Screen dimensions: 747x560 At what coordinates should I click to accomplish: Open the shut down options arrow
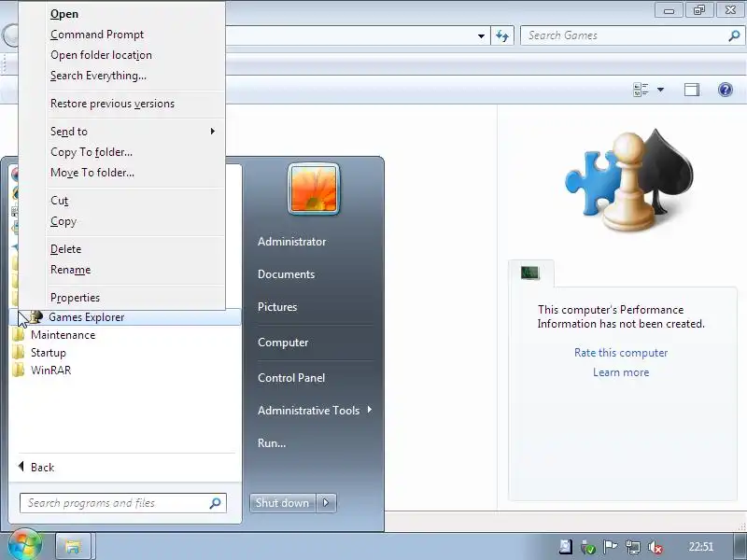point(326,503)
